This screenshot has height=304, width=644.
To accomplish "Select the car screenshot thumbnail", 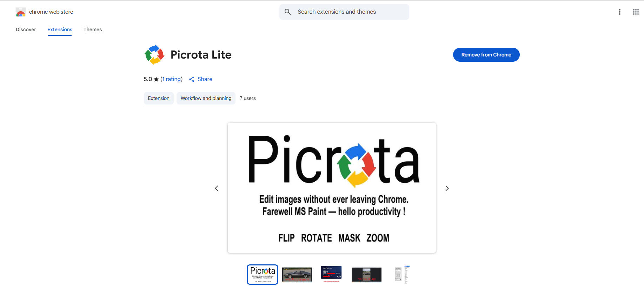I will (297, 275).
